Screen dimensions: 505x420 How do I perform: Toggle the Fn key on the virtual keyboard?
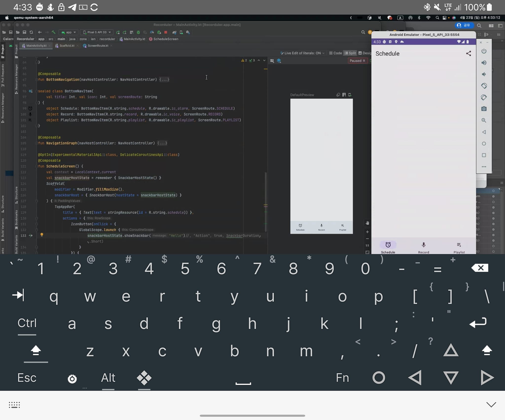(343, 378)
